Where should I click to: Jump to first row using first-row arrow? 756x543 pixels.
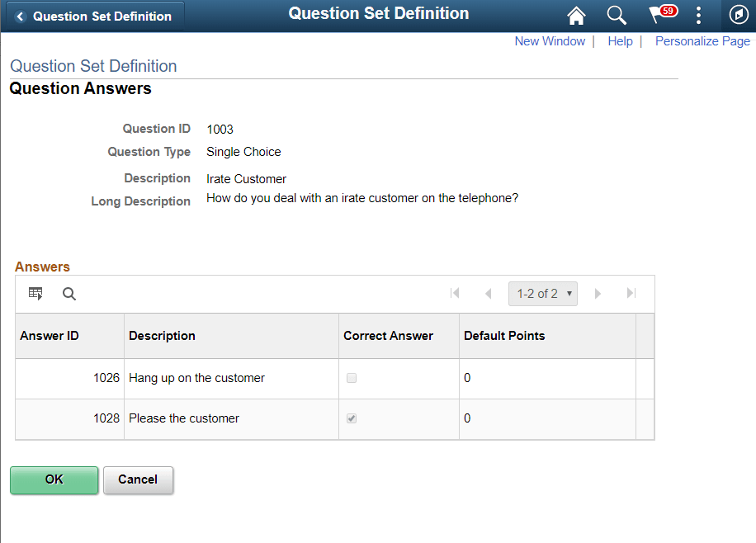pos(455,293)
